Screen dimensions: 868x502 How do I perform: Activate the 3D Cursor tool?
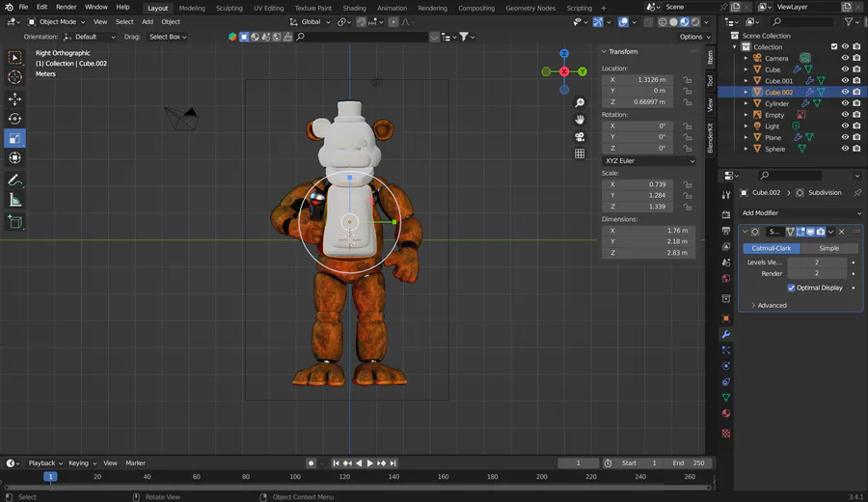click(x=14, y=77)
